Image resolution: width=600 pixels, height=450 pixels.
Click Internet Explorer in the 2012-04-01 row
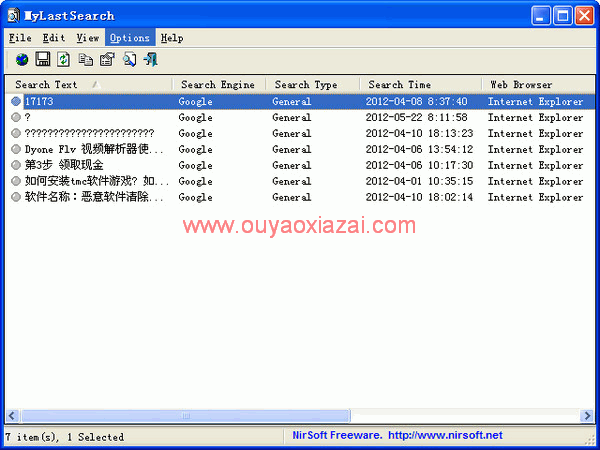coord(535,181)
